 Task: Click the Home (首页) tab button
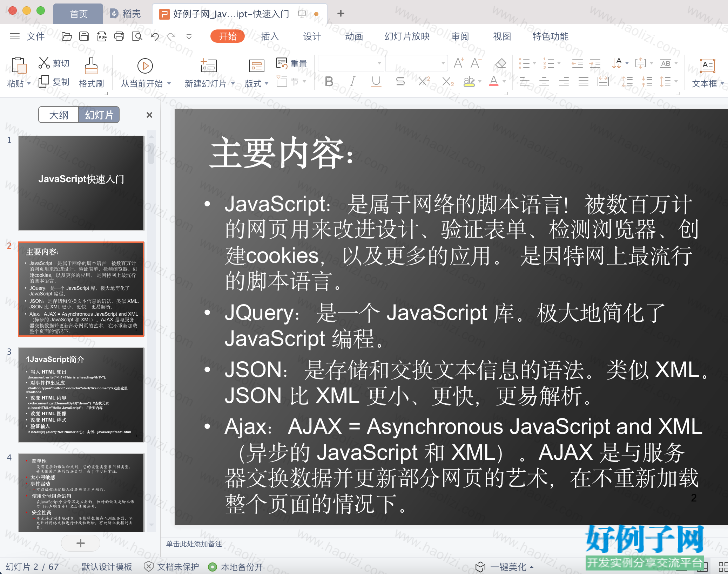[79, 14]
